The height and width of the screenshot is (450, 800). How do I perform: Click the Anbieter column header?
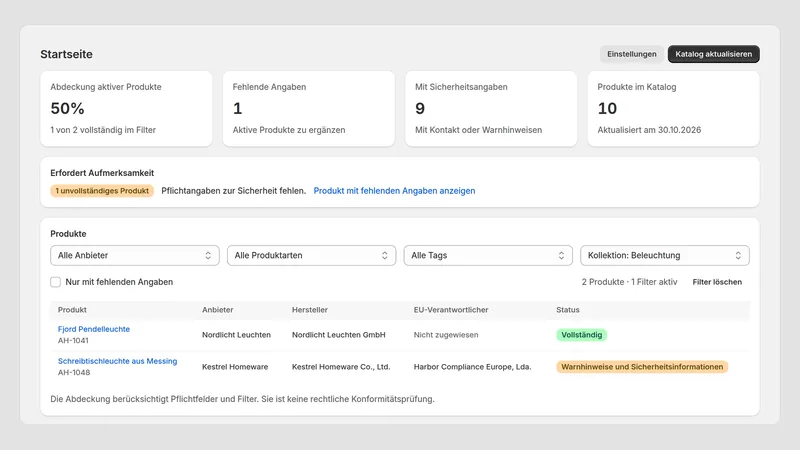[x=217, y=310]
